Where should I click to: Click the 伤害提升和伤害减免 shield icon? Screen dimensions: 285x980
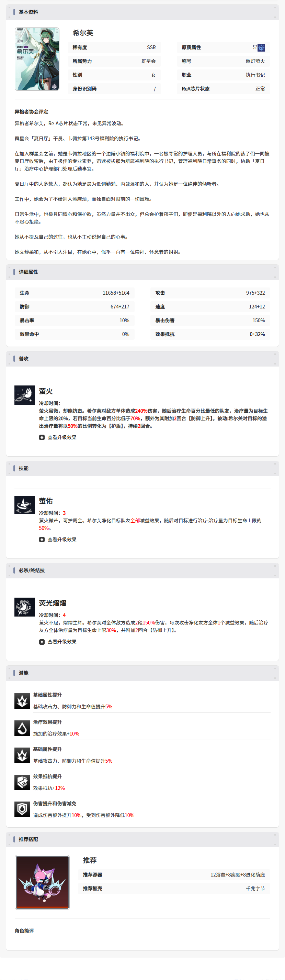click(22, 809)
